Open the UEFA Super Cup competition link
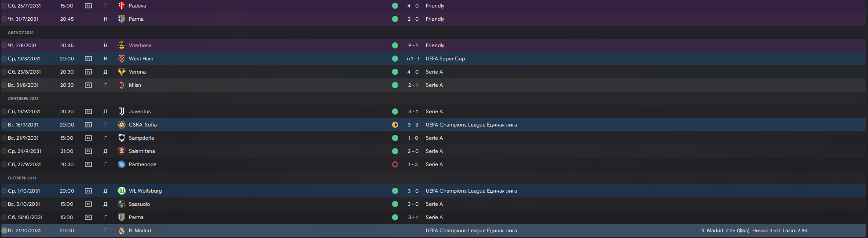The image size is (868, 238). point(445,59)
